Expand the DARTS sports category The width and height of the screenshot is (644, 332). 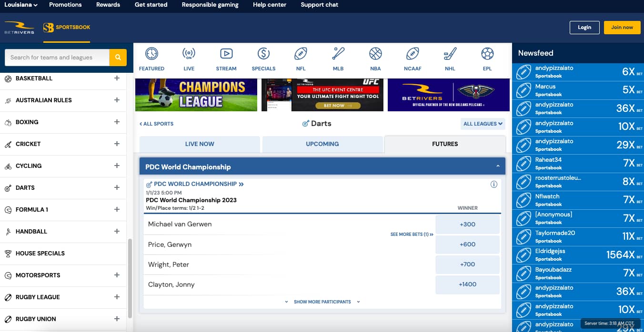[x=117, y=187]
